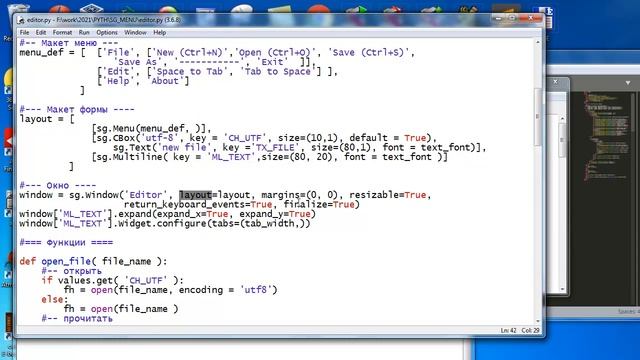
Task: Click the comment '#--- Макет формы ----'
Action: [x=77, y=109]
